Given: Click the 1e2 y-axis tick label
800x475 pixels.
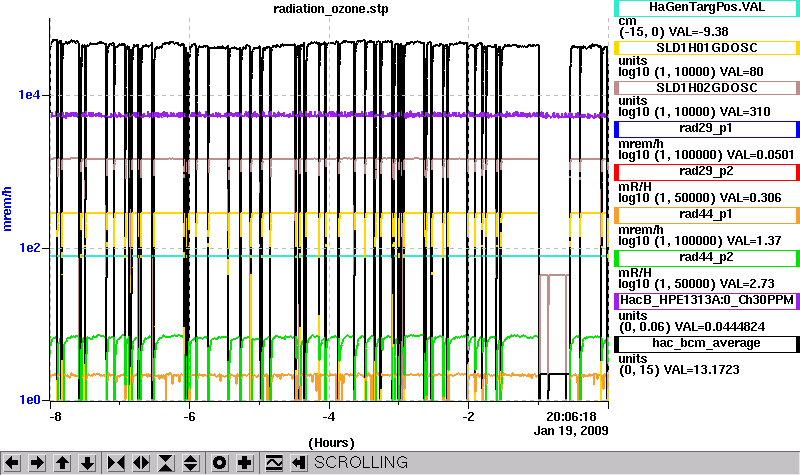Looking at the screenshot, I should click(x=29, y=248).
